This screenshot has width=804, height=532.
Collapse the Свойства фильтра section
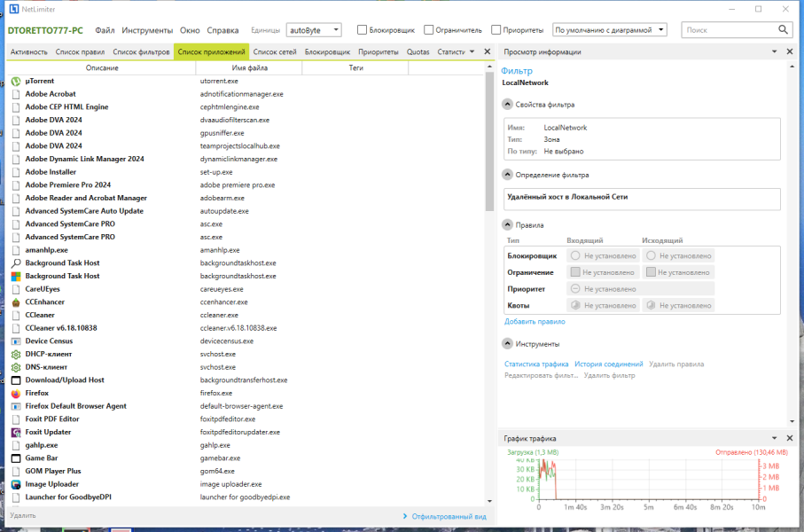(507, 104)
